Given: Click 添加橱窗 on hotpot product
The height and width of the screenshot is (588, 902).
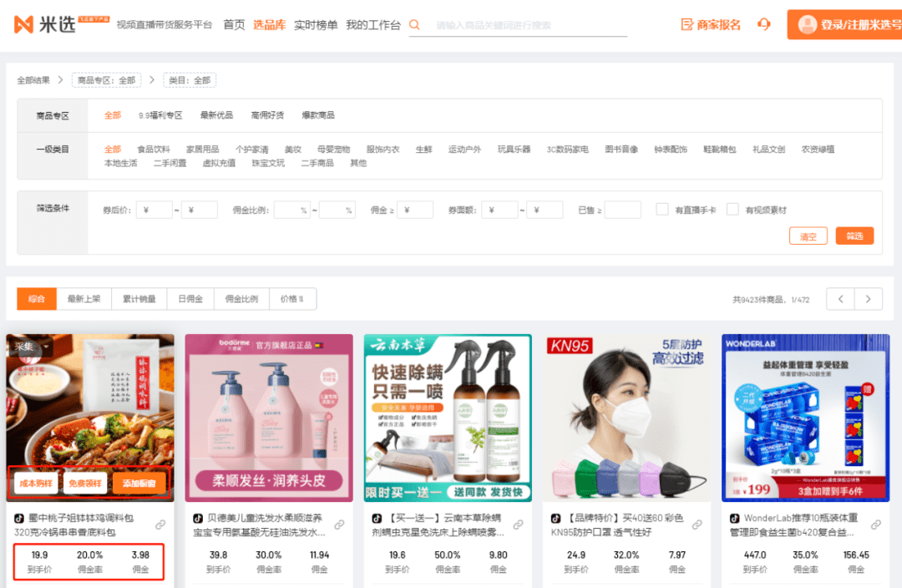Looking at the screenshot, I should (139, 484).
